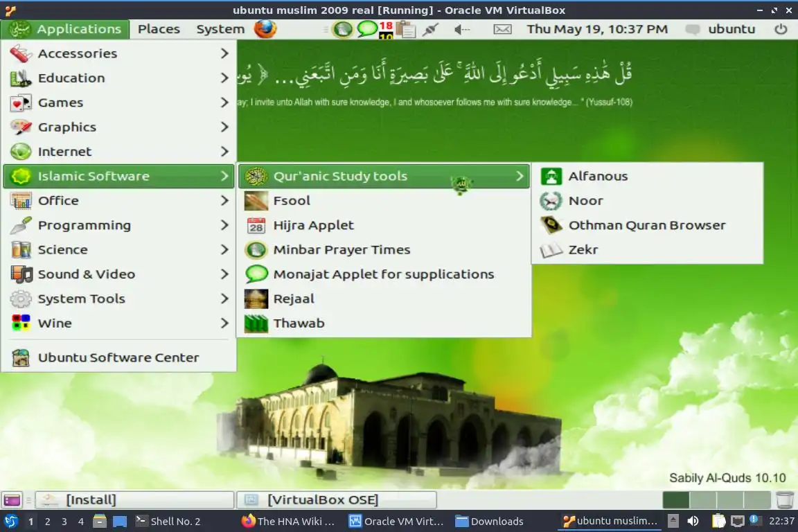Expand the Internet submenu arrow
This screenshot has width=798, height=532.
tap(224, 151)
